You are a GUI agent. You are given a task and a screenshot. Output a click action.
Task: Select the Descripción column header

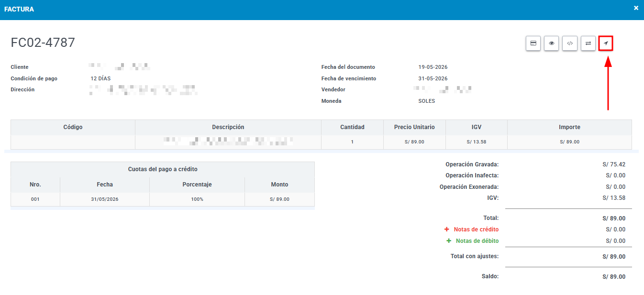pos(228,127)
